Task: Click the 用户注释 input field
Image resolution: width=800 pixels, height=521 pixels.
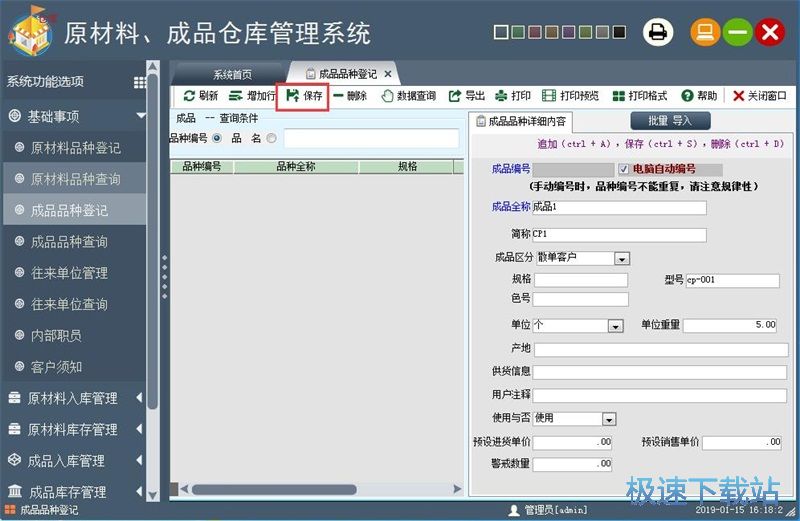Action: point(660,395)
